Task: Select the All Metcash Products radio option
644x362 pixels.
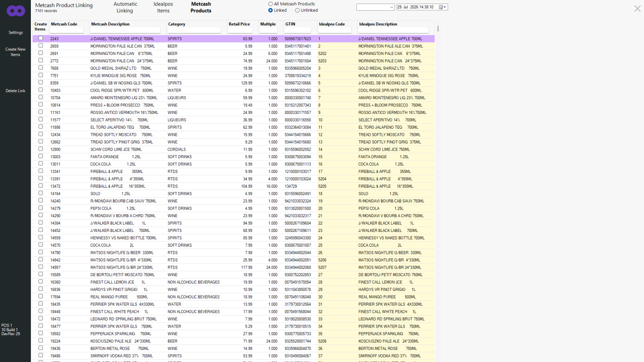Action: pos(271,4)
